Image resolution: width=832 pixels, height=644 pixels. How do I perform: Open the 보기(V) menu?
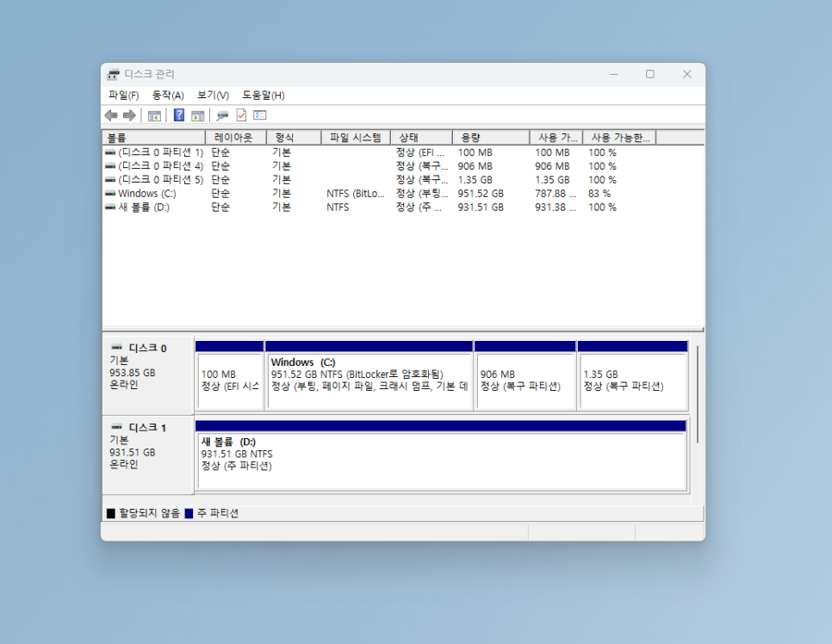[x=213, y=96]
